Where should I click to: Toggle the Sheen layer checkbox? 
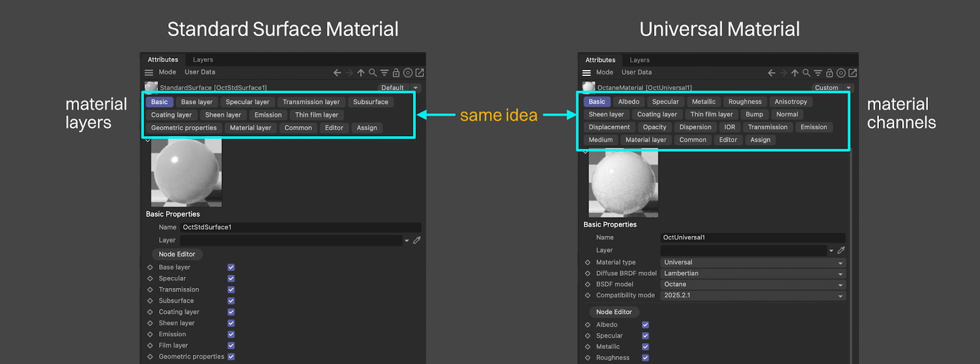[x=231, y=323]
